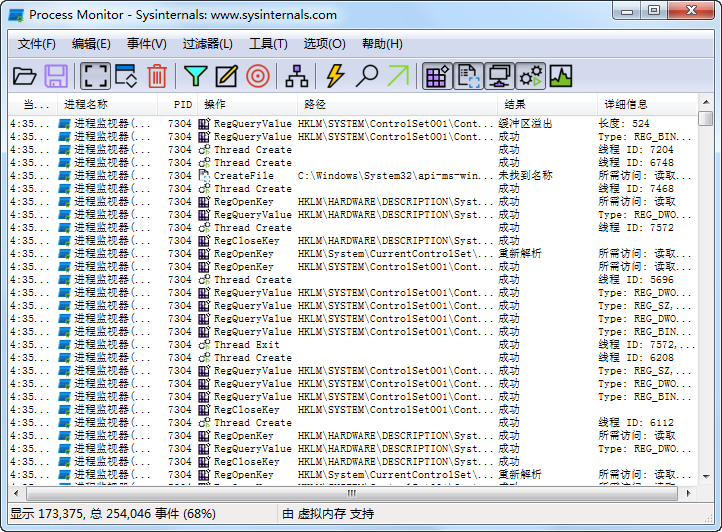722x532 pixels.
Task: Click the 线程 ID: 5696 detail cell
Action: [635, 280]
